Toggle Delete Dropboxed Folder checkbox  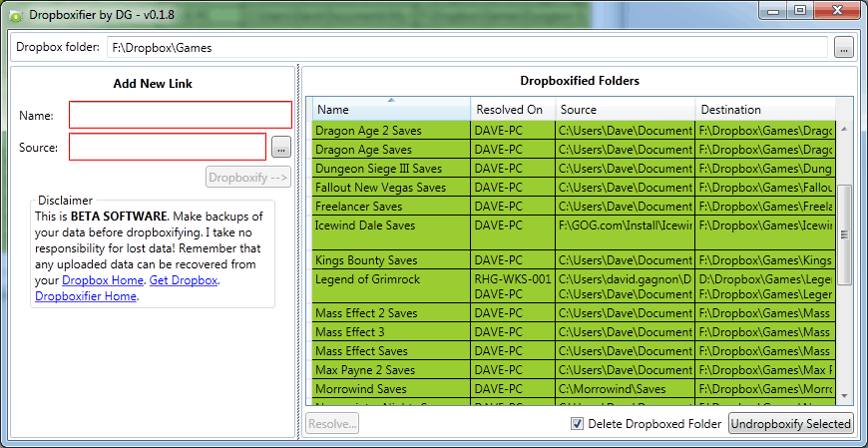pyautogui.click(x=577, y=424)
